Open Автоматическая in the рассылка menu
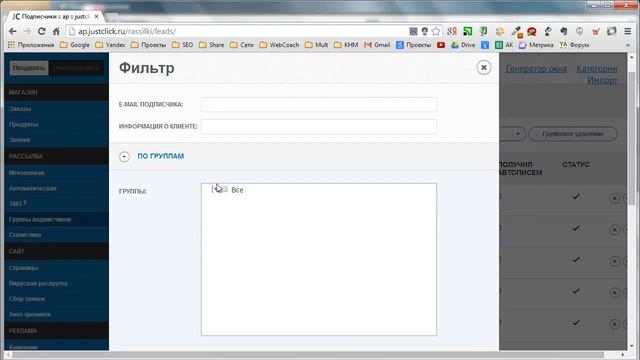 [x=33, y=188]
